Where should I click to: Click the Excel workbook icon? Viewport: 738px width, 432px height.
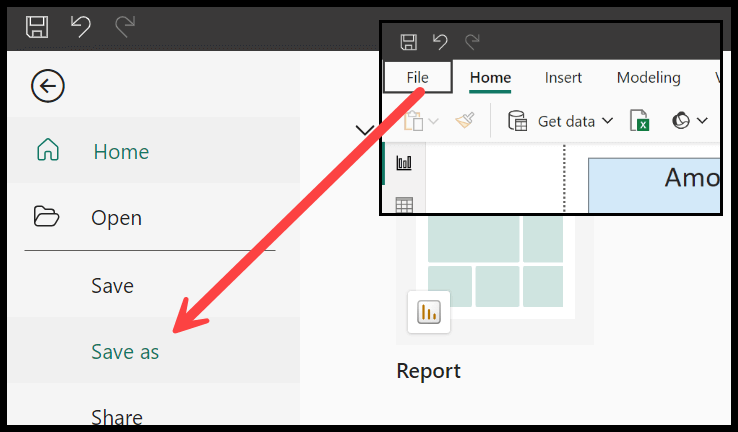pyautogui.click(x=640, y=120)
